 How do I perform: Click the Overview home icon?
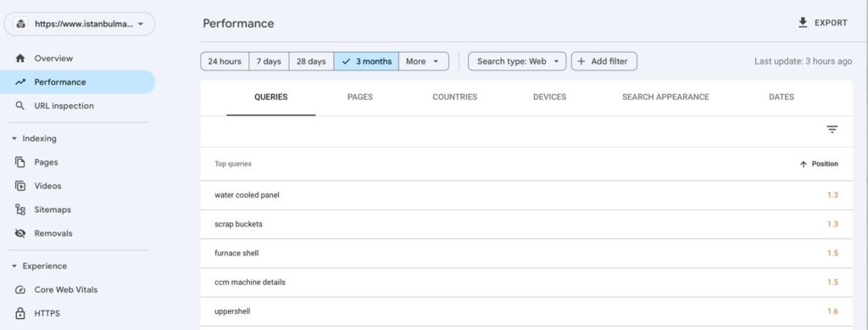coord(20,59)
